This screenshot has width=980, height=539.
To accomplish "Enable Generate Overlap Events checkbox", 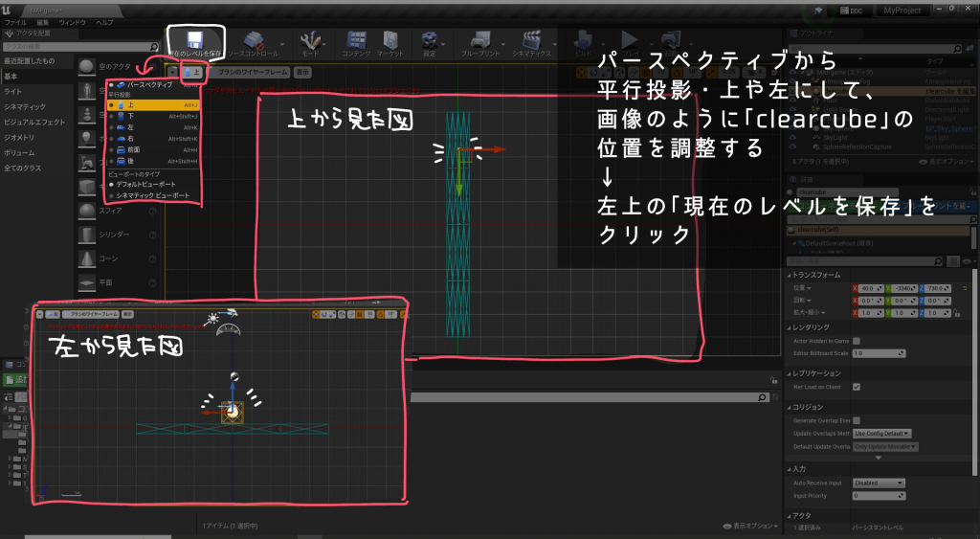I will click(857, 420).
